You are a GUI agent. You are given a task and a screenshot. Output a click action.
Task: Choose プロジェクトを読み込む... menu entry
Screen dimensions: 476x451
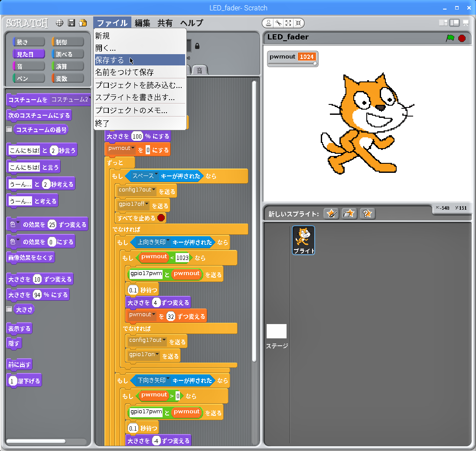click(140, 85)
